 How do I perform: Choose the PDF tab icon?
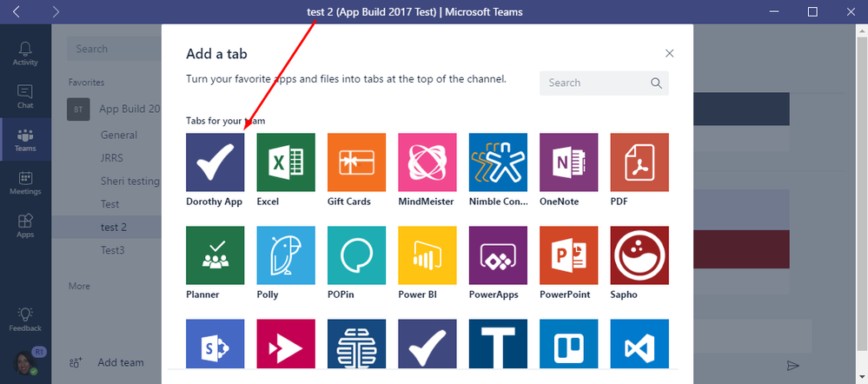(x=639, y=162)
